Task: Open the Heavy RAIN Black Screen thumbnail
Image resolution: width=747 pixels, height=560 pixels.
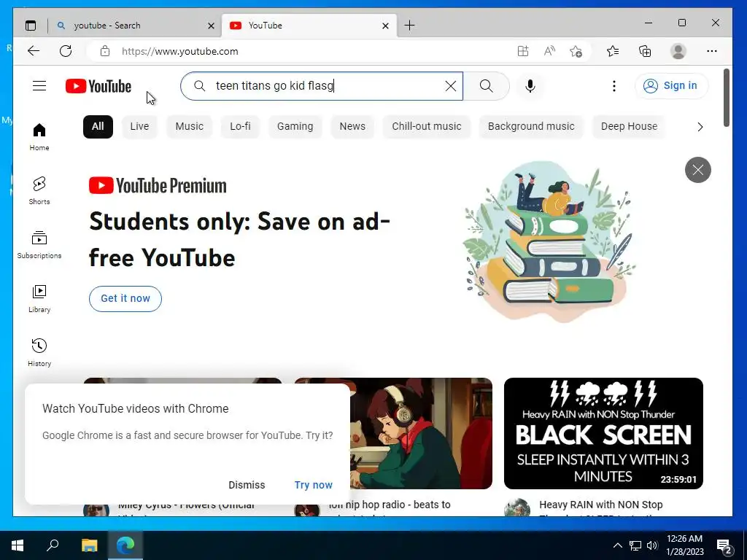Action: tap(603, 433)
